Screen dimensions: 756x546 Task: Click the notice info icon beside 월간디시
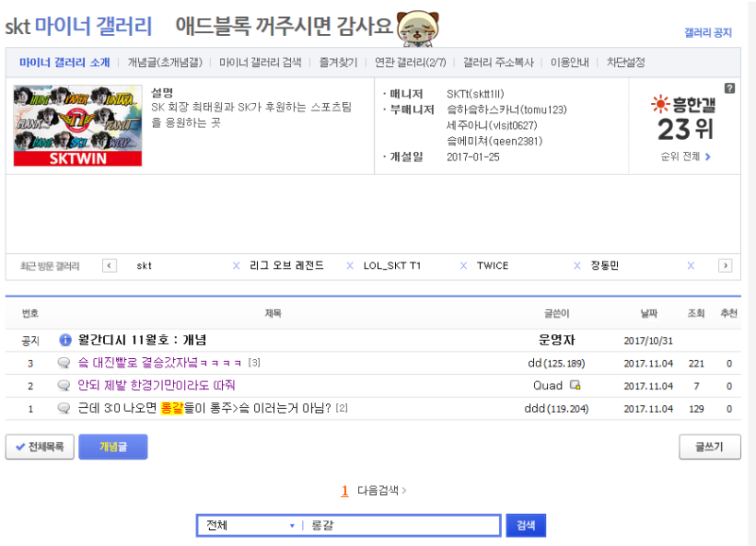click(x=65, y=340)
